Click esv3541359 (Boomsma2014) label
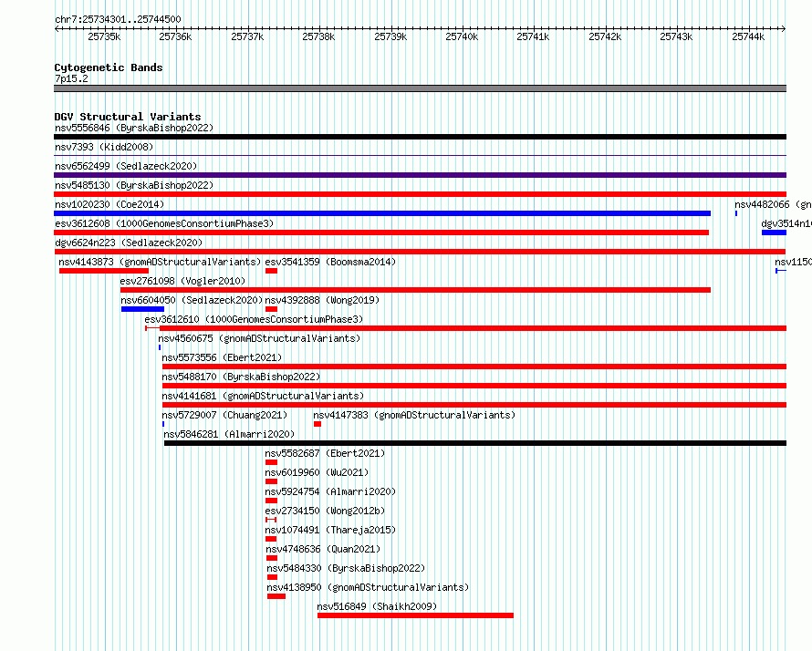Screen dimensions: 812x651 point(330,262)
